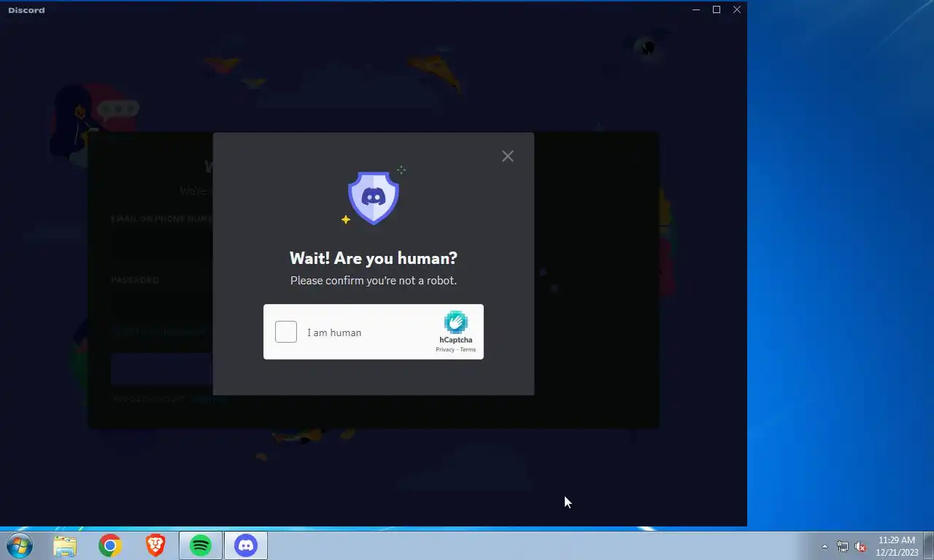Open the hCaptcha Privacy link
Image resolution: width=934 pixels, height=560 pixels.
(445, 350)
